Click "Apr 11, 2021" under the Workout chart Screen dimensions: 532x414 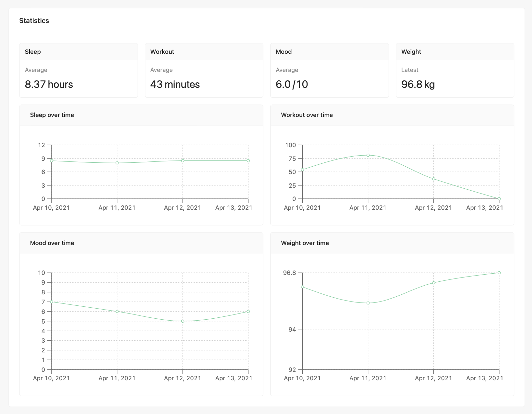point(368,208)
